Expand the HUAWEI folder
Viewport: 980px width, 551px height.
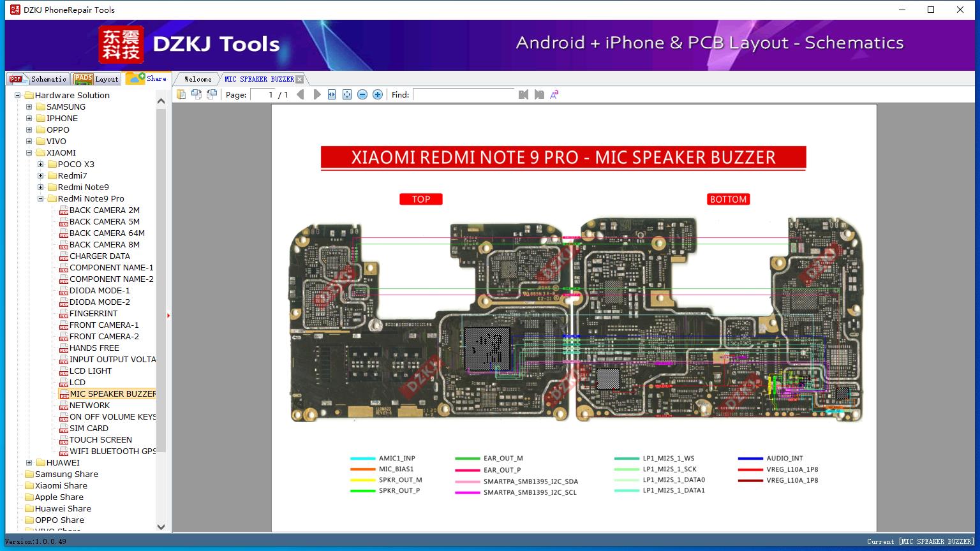click(29, 463)
